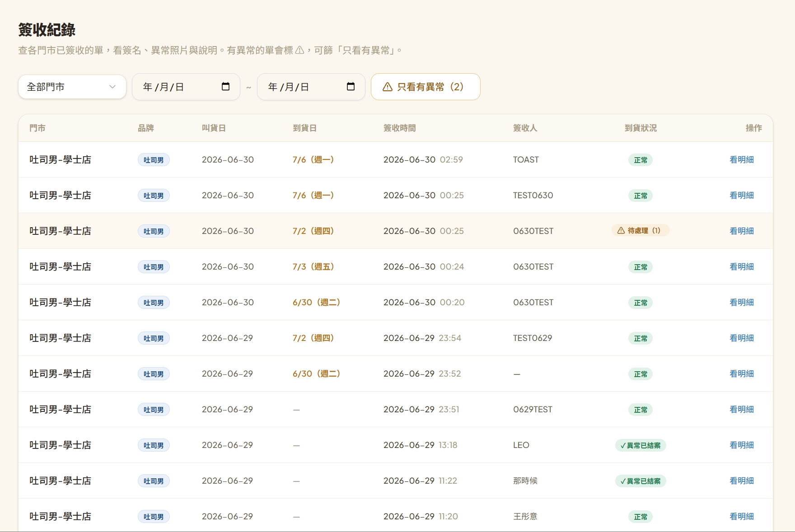Open 看明細 for the LEO record

(x=741, y=445)
